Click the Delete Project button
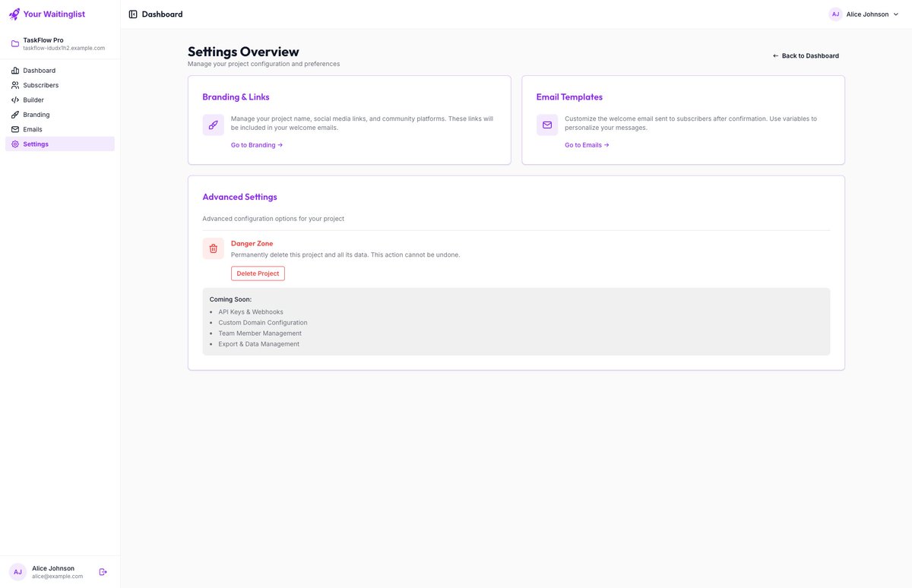Image resolution: width=912 pixels, height=588 pixels. (x=258, y=273)
